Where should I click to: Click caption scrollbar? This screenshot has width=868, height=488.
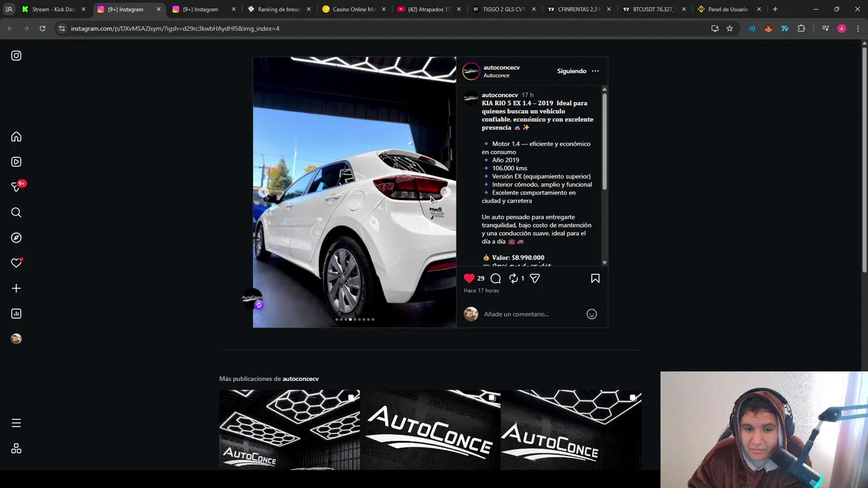point(604,142)
